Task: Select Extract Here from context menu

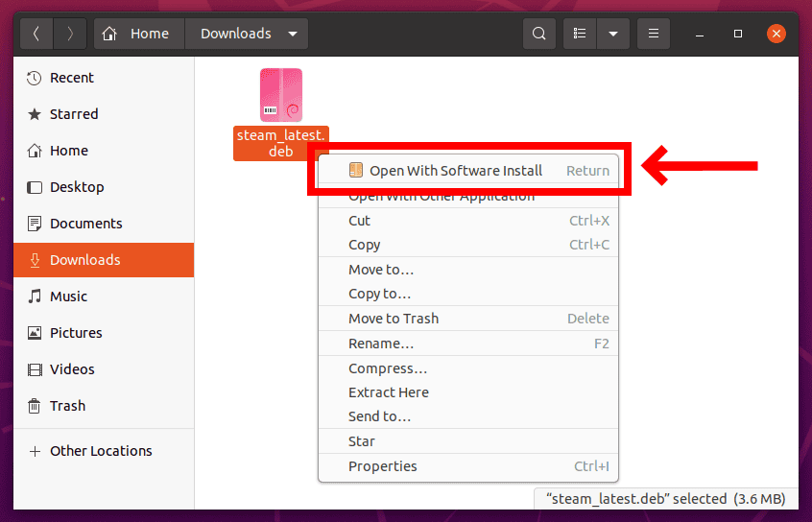Action: tap(389, 392)
